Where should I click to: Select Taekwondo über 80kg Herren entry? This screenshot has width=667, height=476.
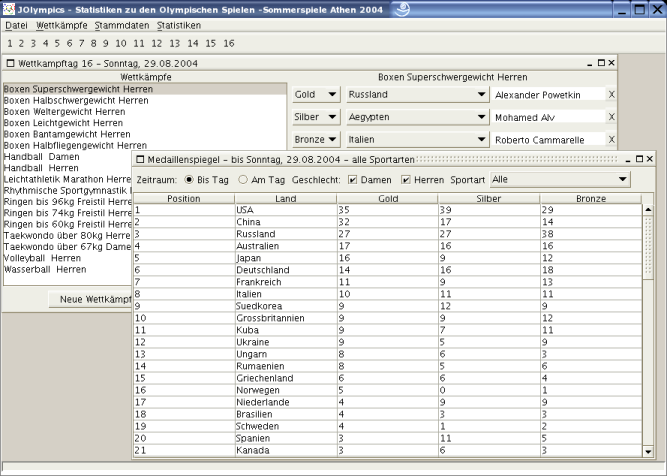68,236
